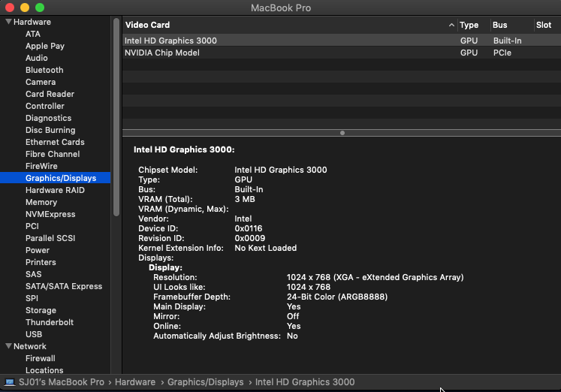Open the Bluetooth section
The image size is (561, 392).
(44, 70)
